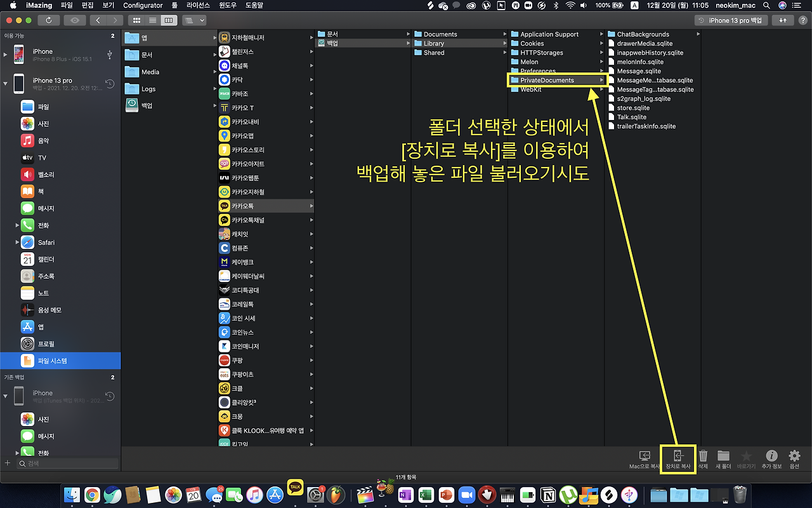Click the refresh icon in the toolbar

point(49,20)
